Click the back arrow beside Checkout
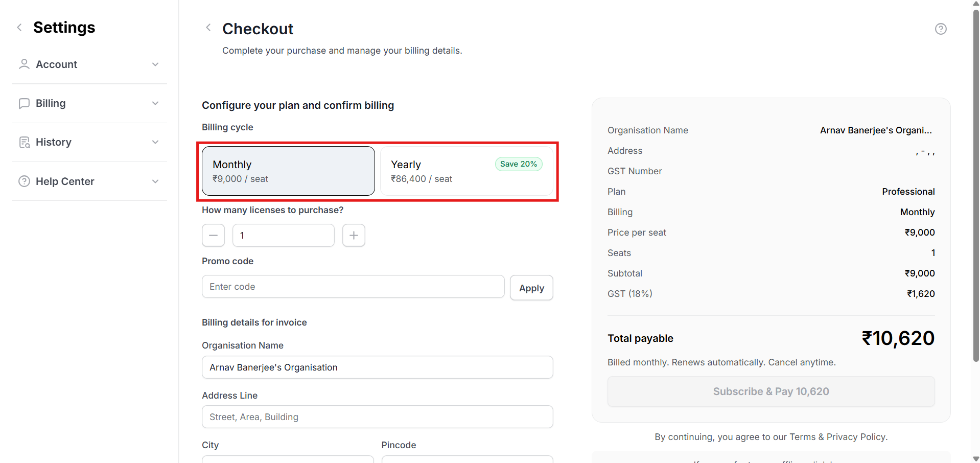The height and width of the screenshot is (463, 980). [x=208, y=28]
